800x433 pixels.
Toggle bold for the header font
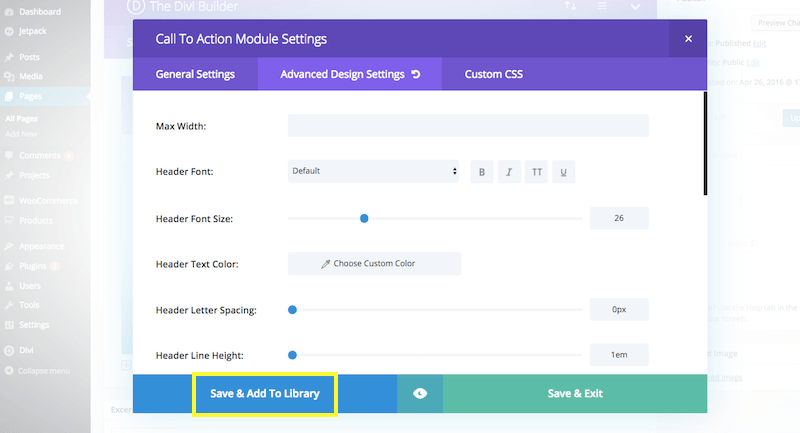click(482, 172)
